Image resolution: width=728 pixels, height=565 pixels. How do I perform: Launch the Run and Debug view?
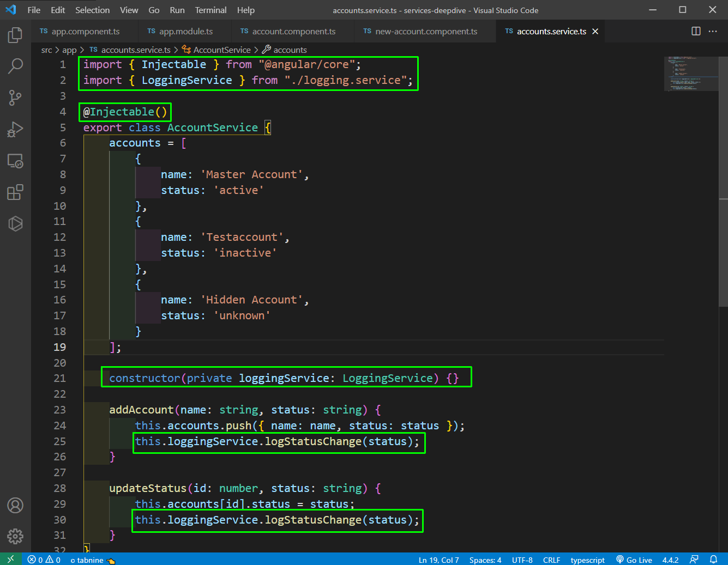[x=15, y=129]
